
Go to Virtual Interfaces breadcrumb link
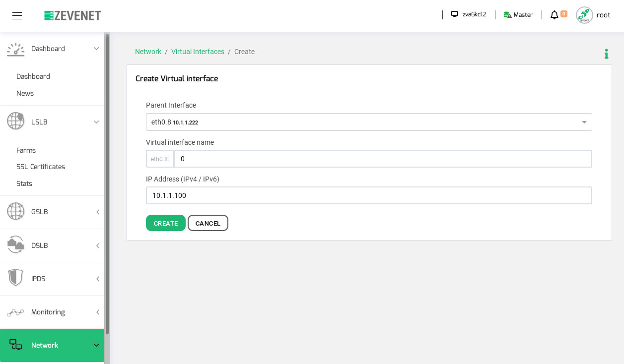pyautogui.click(x=198, y=52)
